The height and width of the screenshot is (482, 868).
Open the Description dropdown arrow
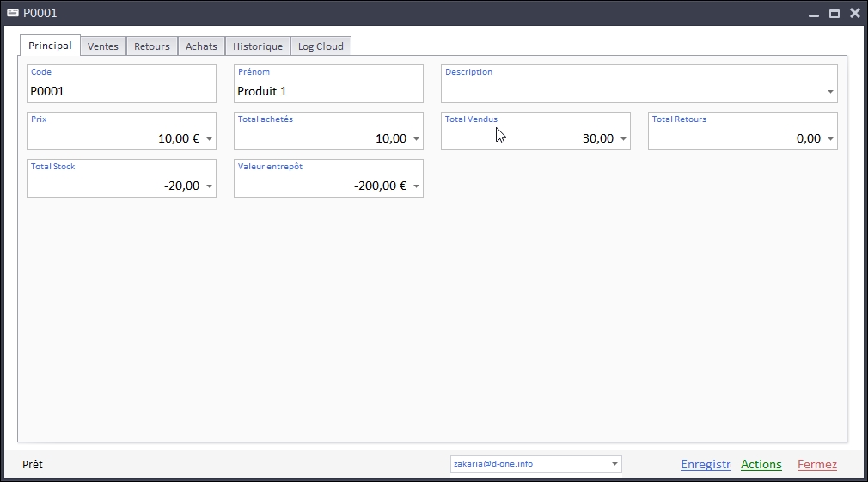click(830, 92)
